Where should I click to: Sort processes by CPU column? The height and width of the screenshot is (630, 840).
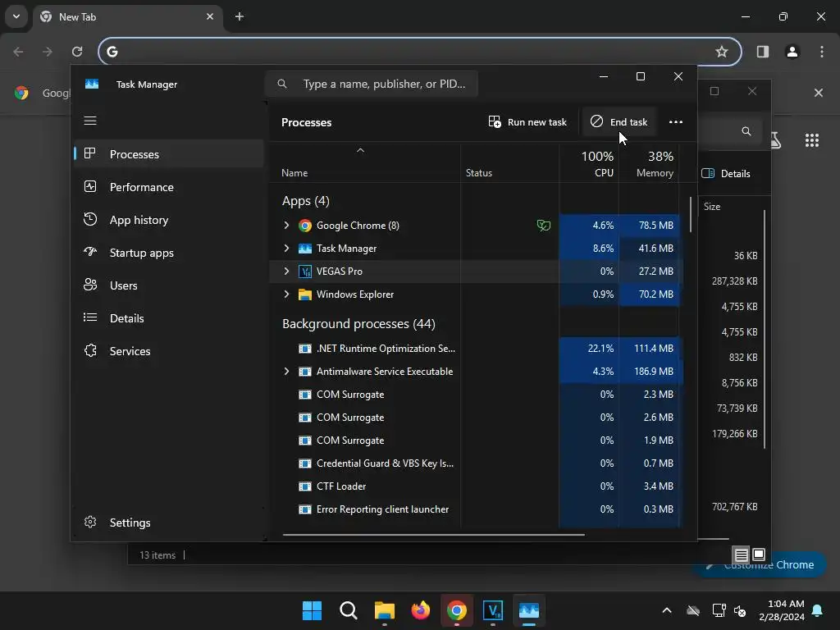tap(589, 163)
